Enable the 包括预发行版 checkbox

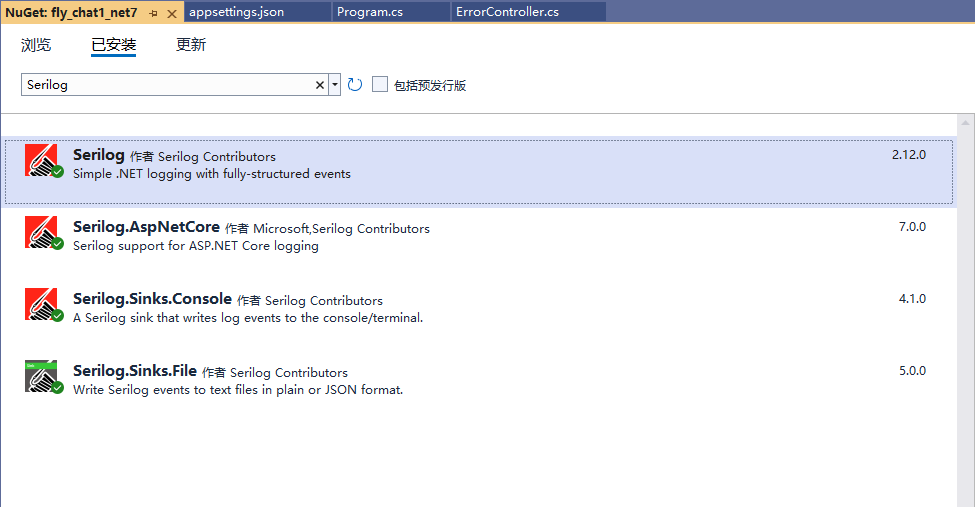pyautogui.click(x=380, y=84)
